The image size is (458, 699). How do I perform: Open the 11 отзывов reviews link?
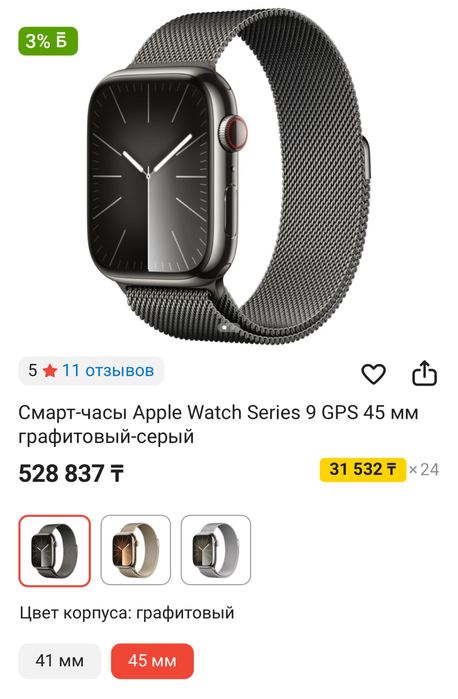tap(108, 370)
